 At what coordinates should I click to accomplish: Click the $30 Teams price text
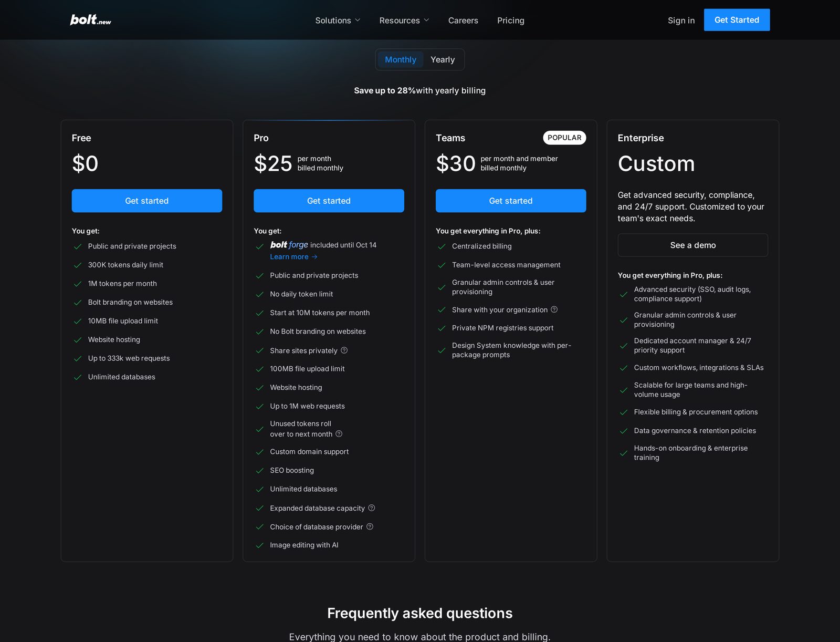(x=456, y=163)
